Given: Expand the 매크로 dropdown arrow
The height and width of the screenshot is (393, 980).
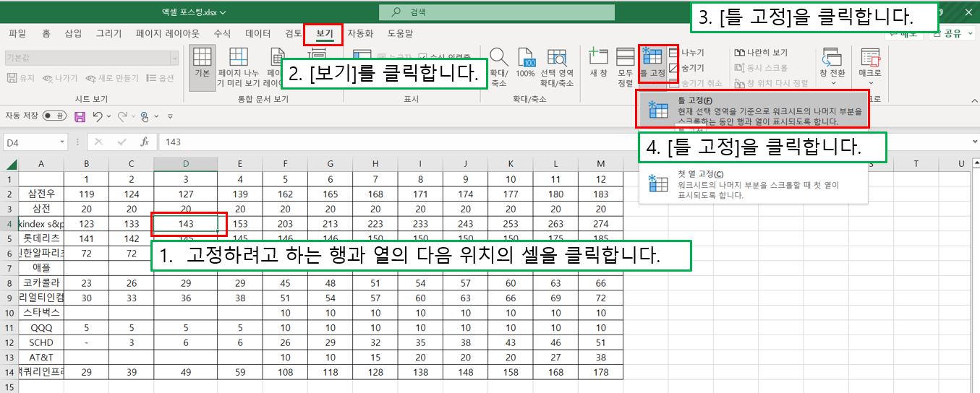Looking at the screenshot, I should (870, 82).
